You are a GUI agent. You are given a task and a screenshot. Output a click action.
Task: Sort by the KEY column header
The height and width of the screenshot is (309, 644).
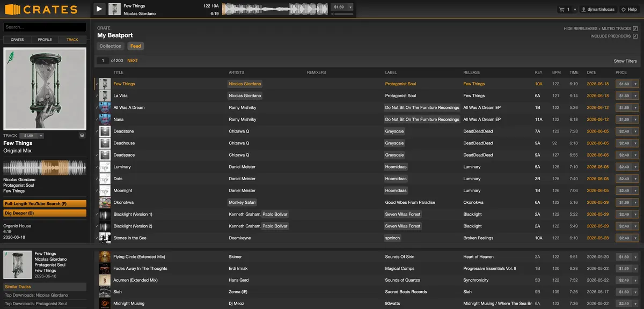click(x=539, y=72)
